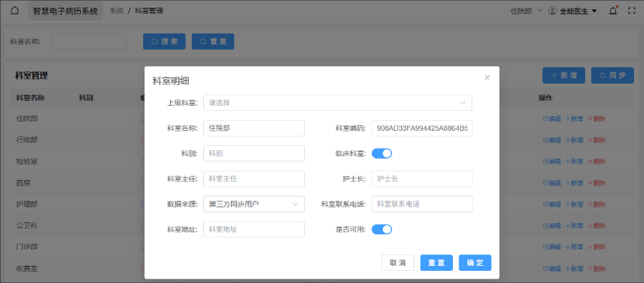This screenshot has width=644, height=283.
Task: Open the 数据来源 dropdown
Action: [254, 204]
